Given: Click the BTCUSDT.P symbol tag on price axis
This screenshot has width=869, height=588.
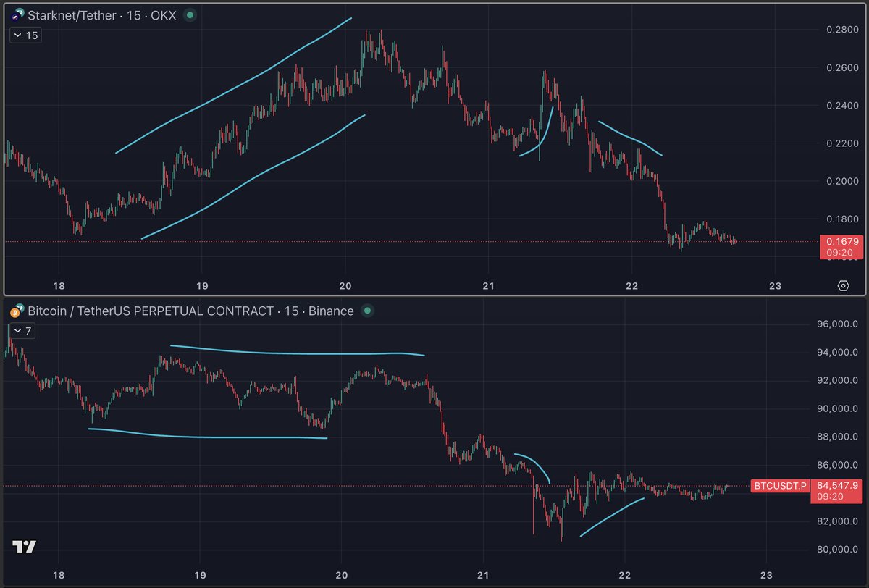Looking at the screenshot, I should 780,485.
